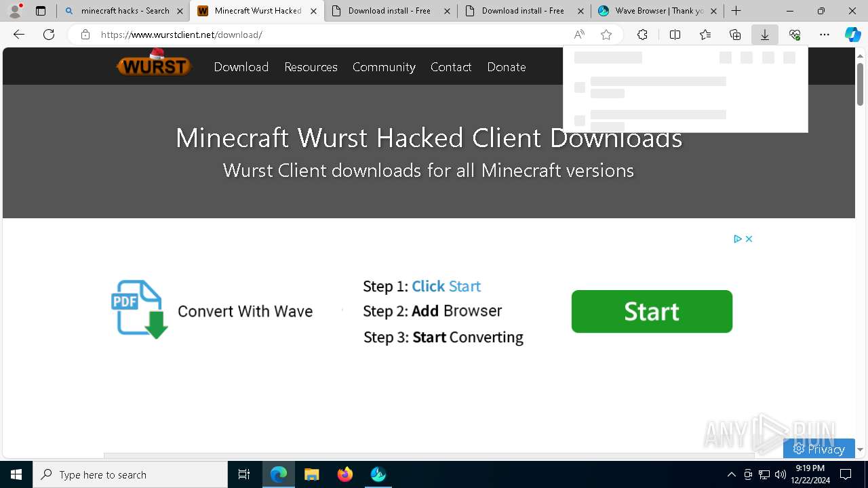Open Task View on taskbar
868x488 pixels.
pyautogui.click(x=244, y=474)
